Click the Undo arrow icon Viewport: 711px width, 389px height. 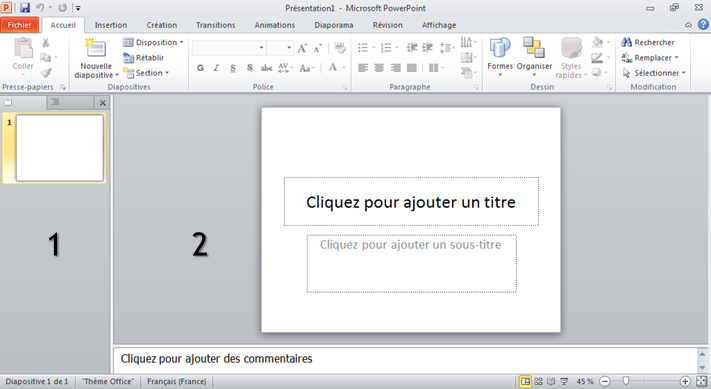click(40, 8)
